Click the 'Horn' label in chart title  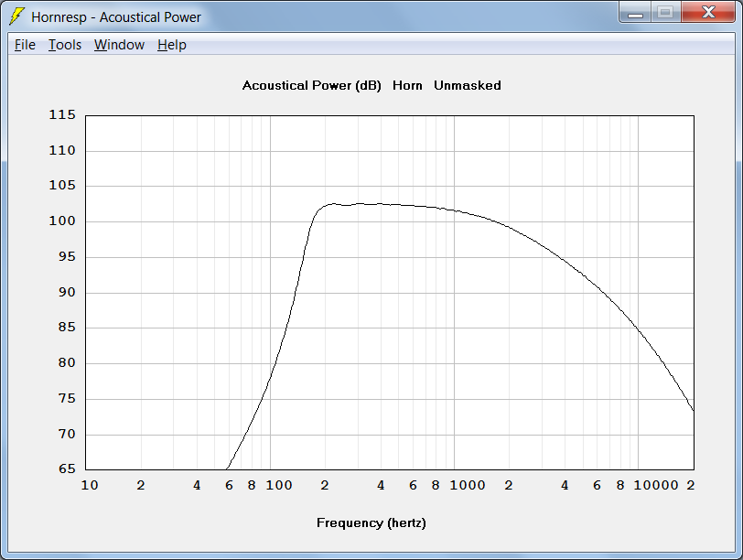[407, 86]
